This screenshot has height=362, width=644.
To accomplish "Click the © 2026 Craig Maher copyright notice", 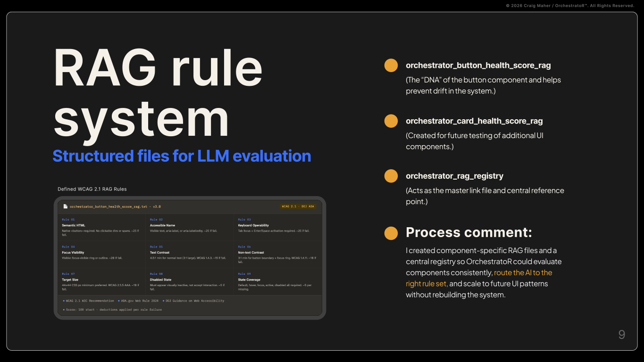I will click(x=570, y=6).
